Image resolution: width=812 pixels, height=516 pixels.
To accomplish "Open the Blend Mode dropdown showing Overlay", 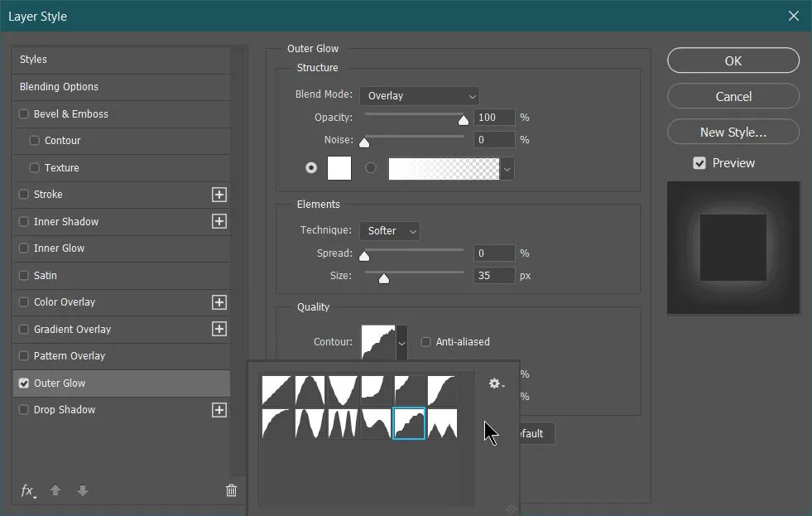I will [x=419, y=95].
